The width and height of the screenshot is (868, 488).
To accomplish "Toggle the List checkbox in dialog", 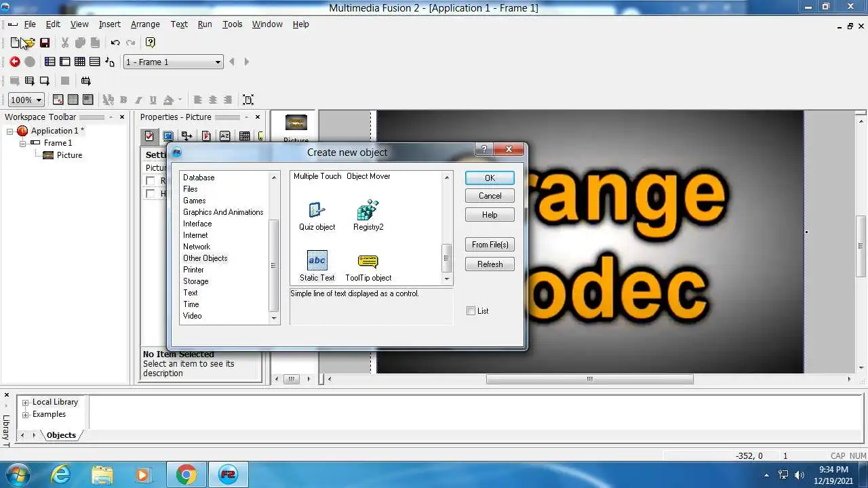I will (471, 311).
